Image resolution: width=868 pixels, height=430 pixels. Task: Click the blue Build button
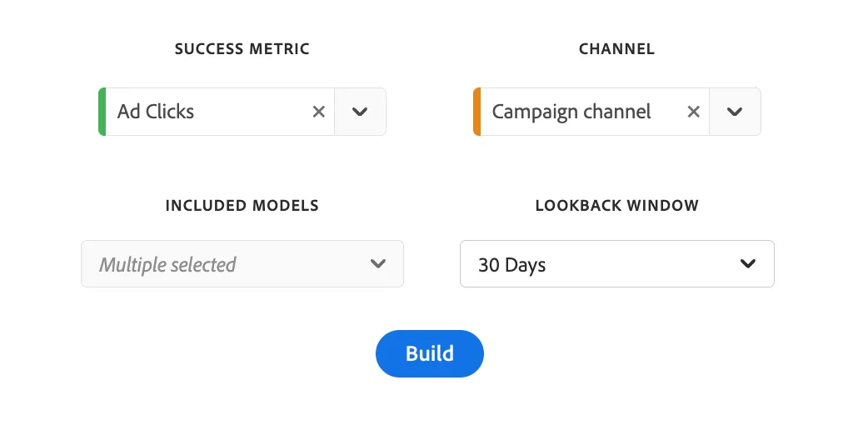pos(430,353)
